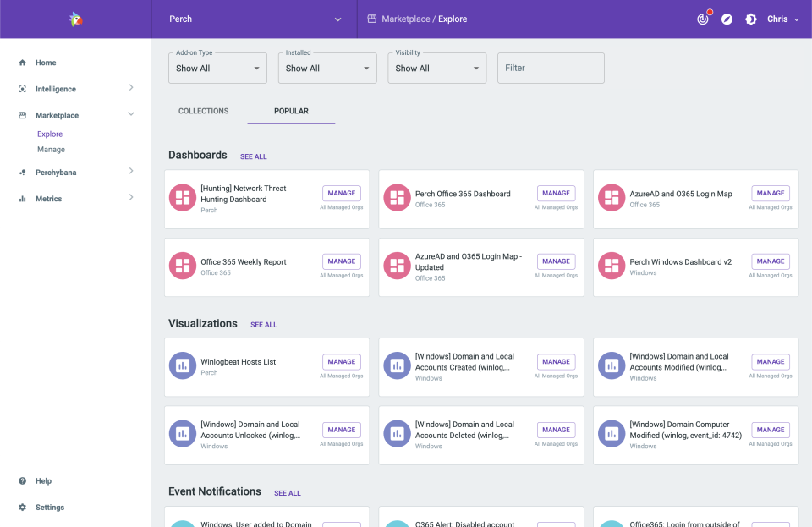Screen dimensions: 812x527
Task: Click Network Threat Hunting Dashboard icon
Action: [183, 198]
